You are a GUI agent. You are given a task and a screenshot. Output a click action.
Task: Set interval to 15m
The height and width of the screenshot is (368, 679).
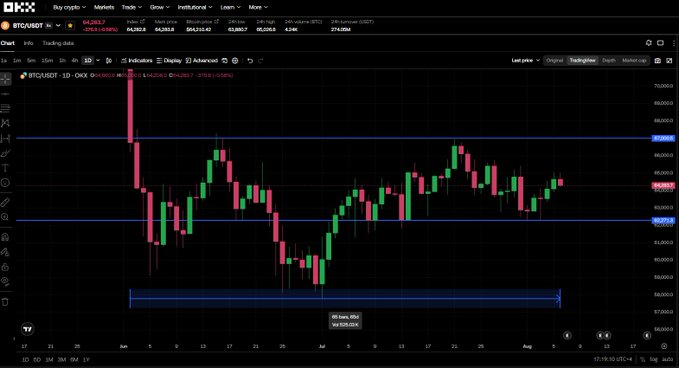pos(47,61)
